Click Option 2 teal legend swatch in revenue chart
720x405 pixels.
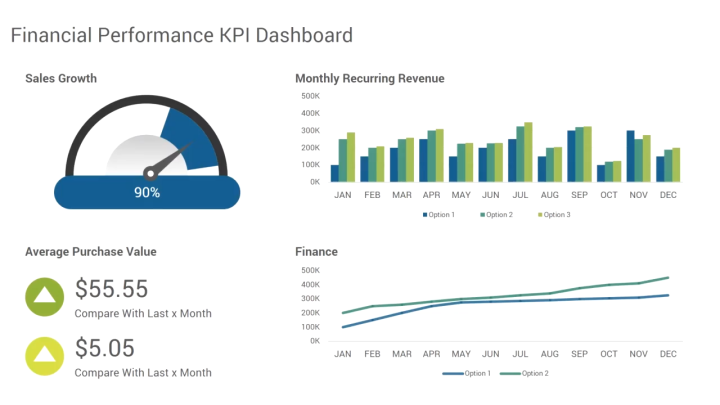483,214
